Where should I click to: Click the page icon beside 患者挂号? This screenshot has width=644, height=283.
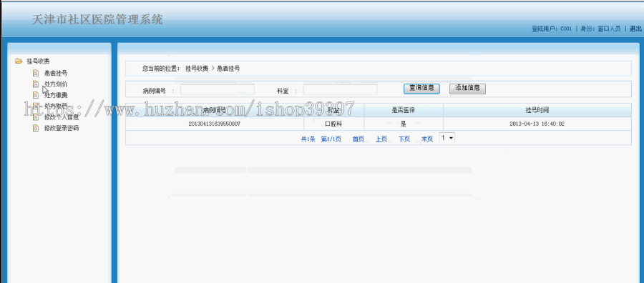pos(36,74)
